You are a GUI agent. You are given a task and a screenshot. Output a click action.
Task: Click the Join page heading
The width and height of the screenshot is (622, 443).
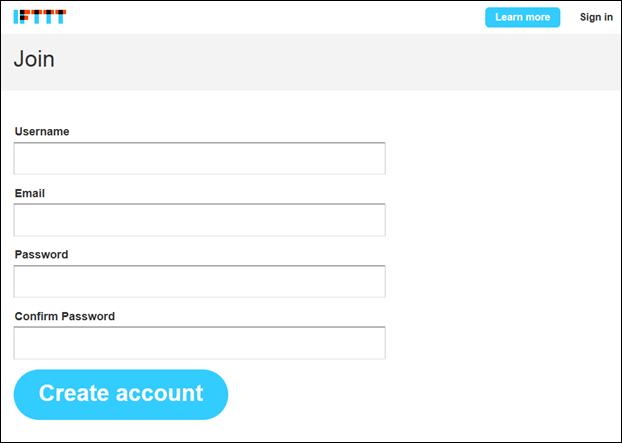(34, 59)
